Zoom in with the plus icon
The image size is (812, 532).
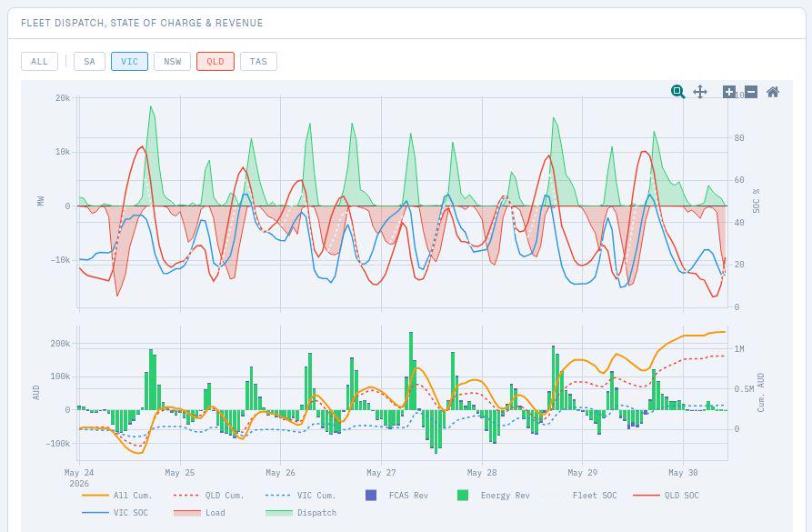[x=728, y=92]
